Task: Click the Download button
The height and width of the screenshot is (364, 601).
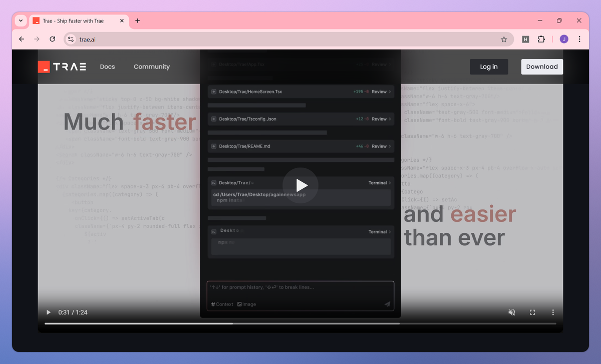Action: click(x=542, y=67)
